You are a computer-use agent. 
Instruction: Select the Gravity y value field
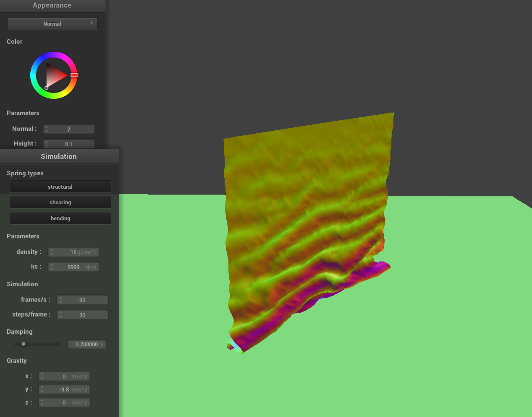[x=64, y=390]
